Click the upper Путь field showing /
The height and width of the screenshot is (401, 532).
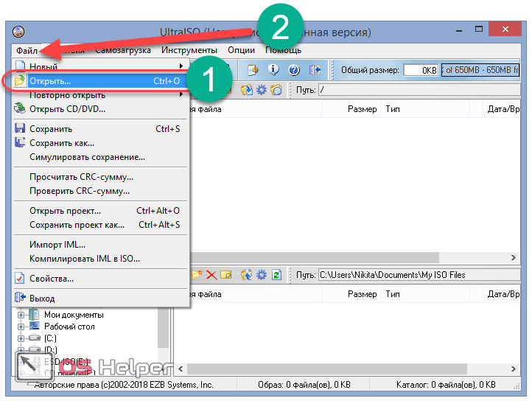click(419, 90)
